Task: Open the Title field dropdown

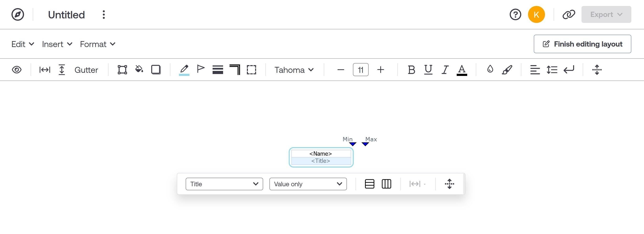Action: tap(224, 184)
